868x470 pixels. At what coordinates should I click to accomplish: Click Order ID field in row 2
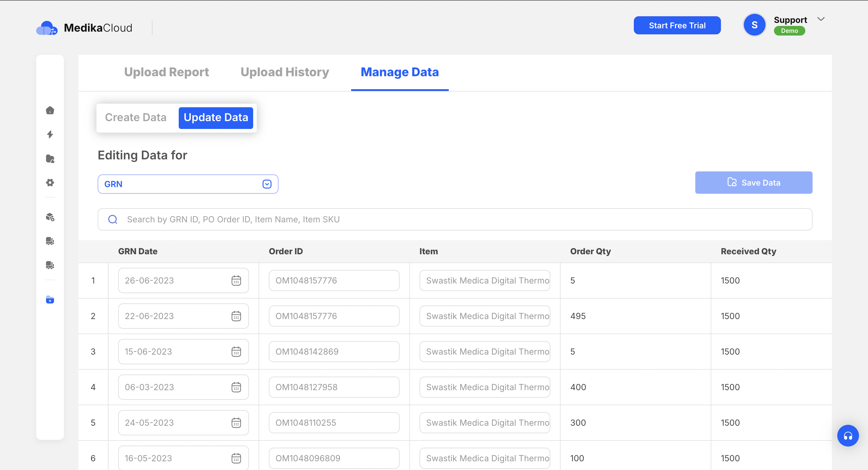pos(334,316)
